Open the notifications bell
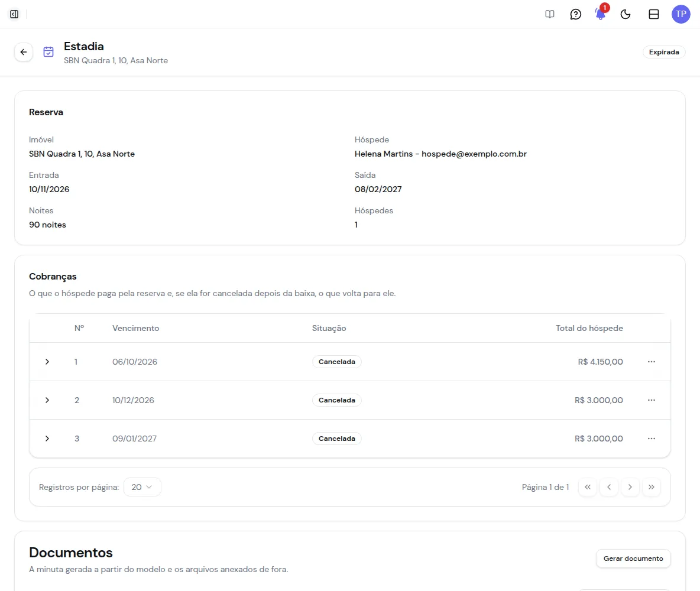Screen dimensions: 700x591 click(601, 14)
